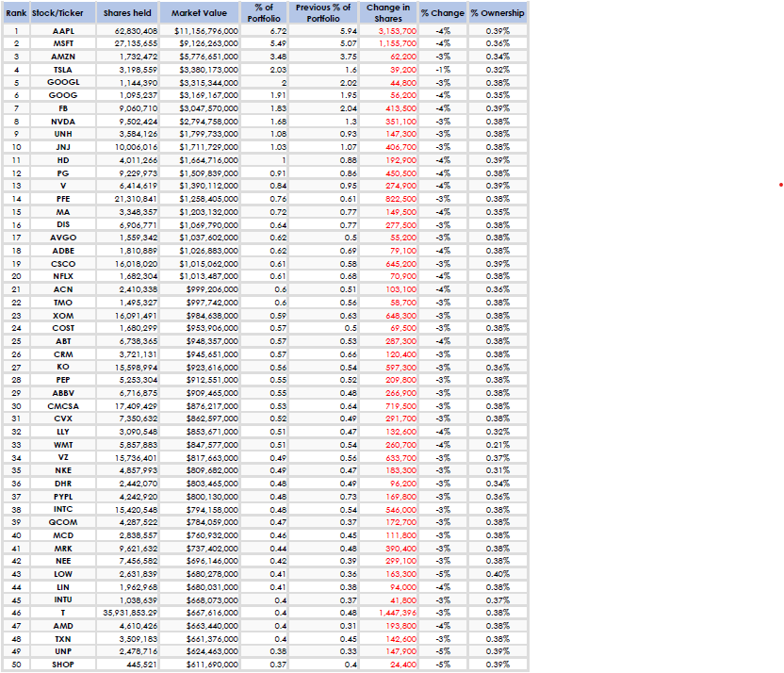This screenshot has height=673, width=784.
Task: Click CMCSA shares held 17,409,429
Action: (127, 405)
